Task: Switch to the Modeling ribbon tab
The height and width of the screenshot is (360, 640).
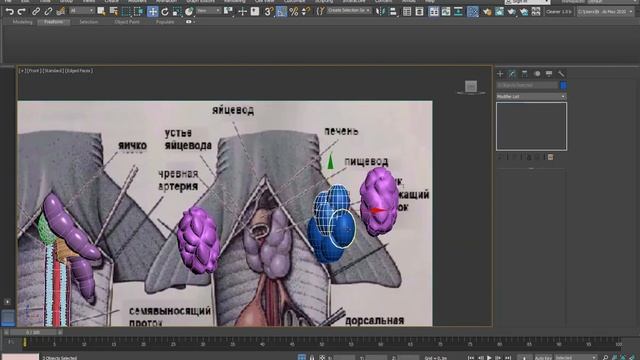Action: pyautogui.click(x=22, y=22)
